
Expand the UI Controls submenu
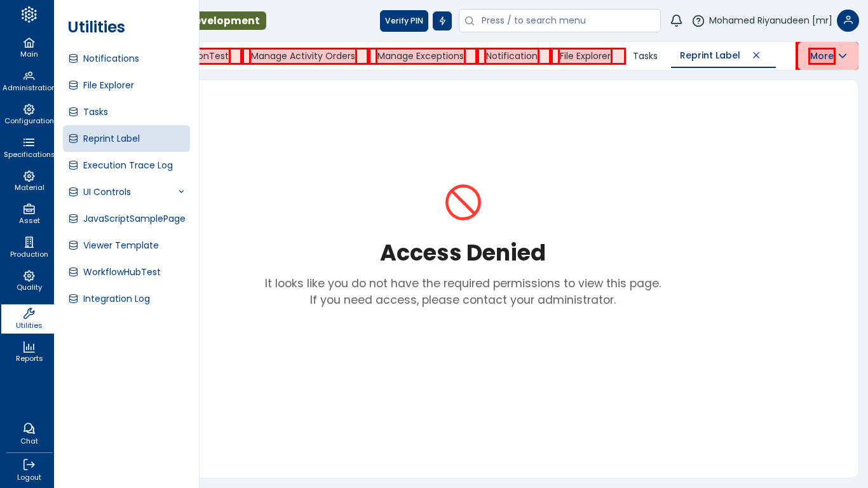181,192
